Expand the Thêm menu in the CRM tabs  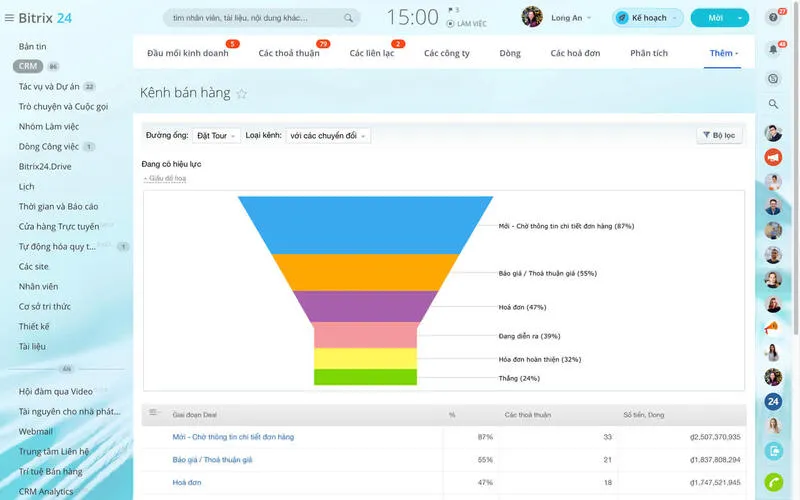point(721,53)
